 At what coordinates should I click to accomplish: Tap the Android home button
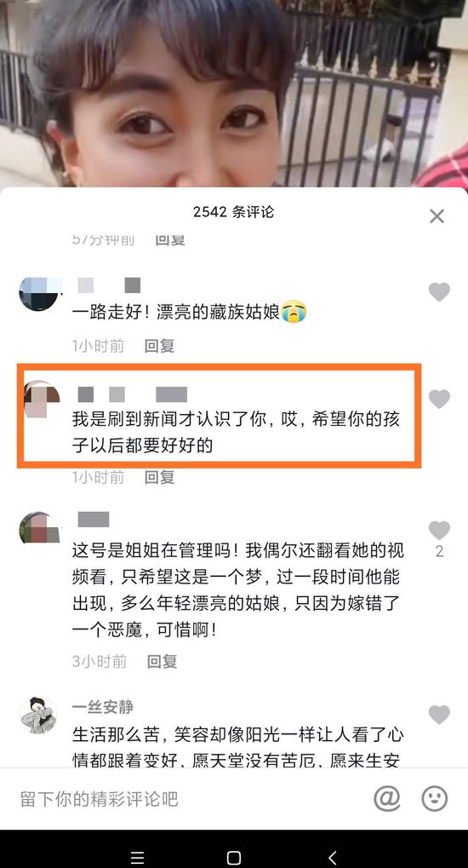(234, 858)
